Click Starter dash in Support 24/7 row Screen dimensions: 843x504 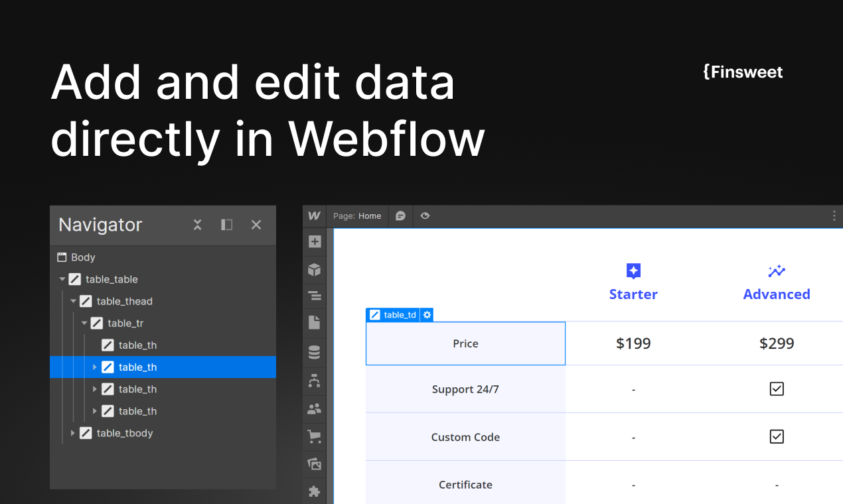[633, 390]
